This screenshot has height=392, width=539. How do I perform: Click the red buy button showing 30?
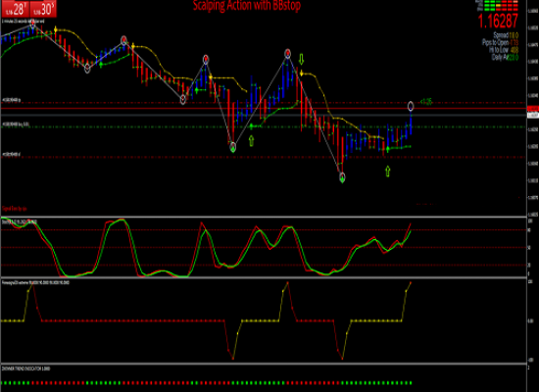43,9
